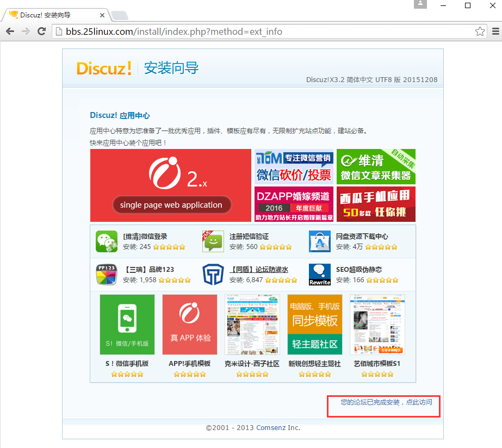Click 您的论坛已完成安装，点此访问 link
Image resolution: width=502 pixels, height=448 pixels.
pos(386,402)
